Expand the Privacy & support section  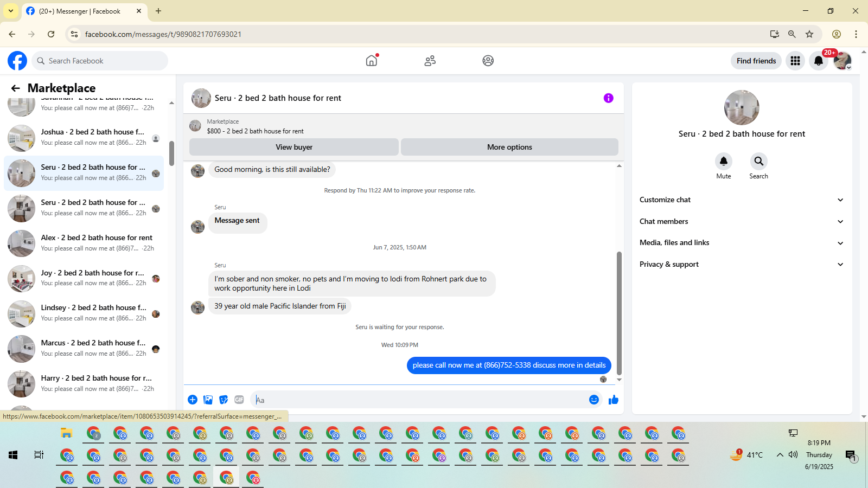[742, 265]
